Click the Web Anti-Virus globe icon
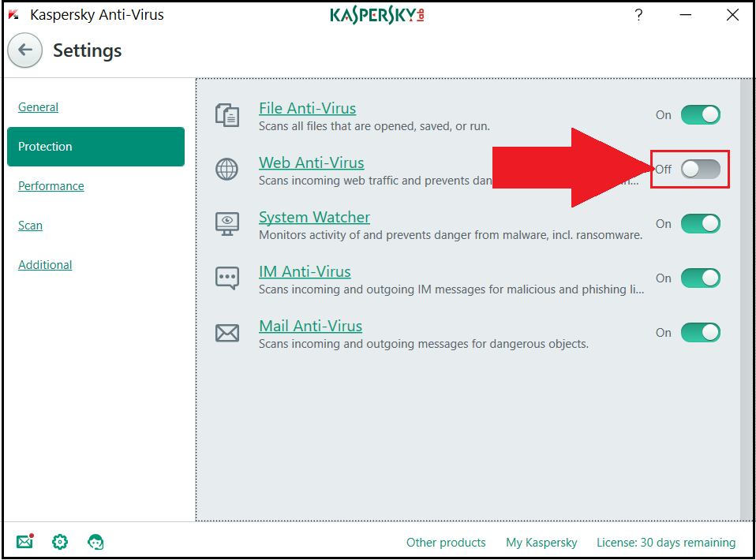 (x=226, y=170)
